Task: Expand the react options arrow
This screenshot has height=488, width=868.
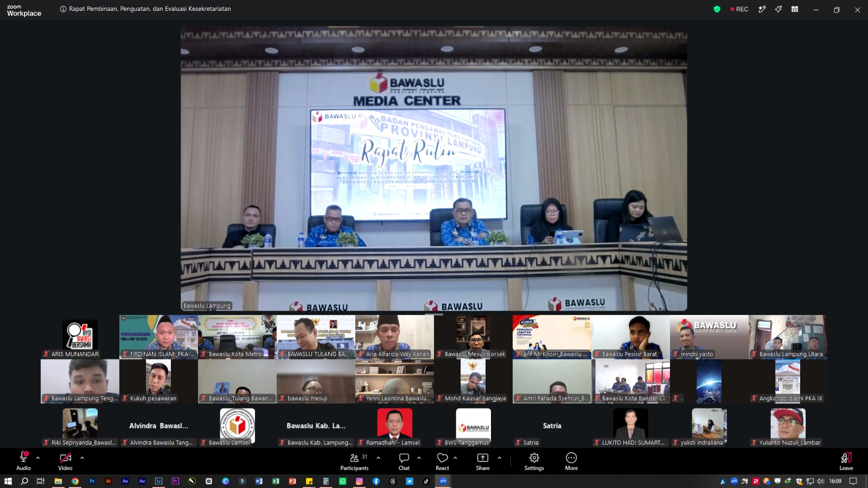Action: pyautogui.click(x=455, y=458)
